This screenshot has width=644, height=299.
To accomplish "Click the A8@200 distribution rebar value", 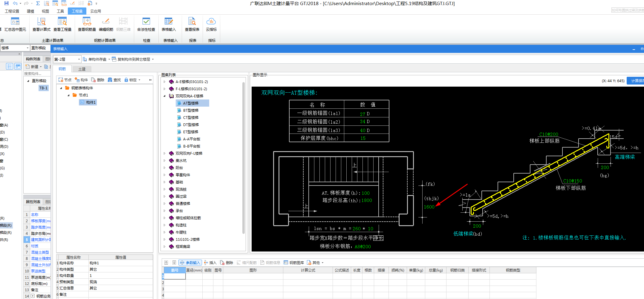I will tap(363, 246).
